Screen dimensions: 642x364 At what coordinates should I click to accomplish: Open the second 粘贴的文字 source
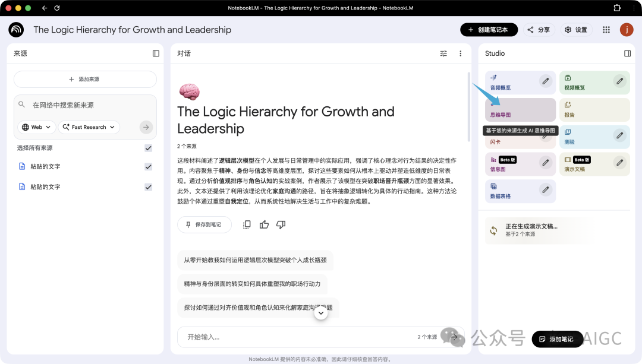pyautogui.click(x=45, y=187)
